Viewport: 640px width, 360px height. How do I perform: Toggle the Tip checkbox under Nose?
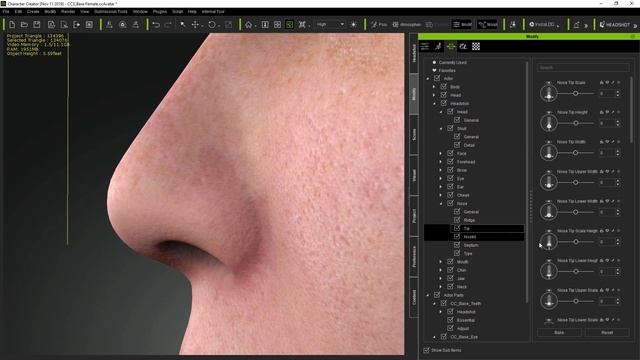[x=457, y=228]
